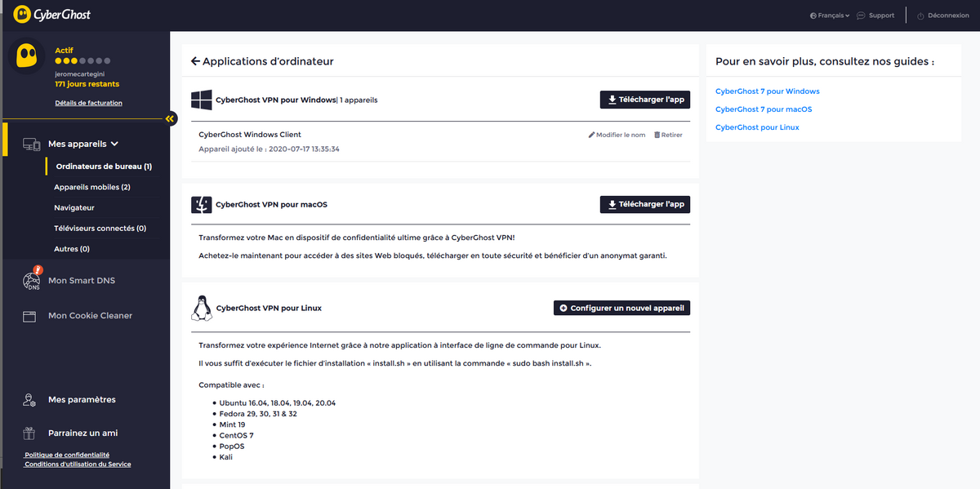Click the Smart DNS globe icon
This screenshot has width=980, height=489.
tap(32, 279)
